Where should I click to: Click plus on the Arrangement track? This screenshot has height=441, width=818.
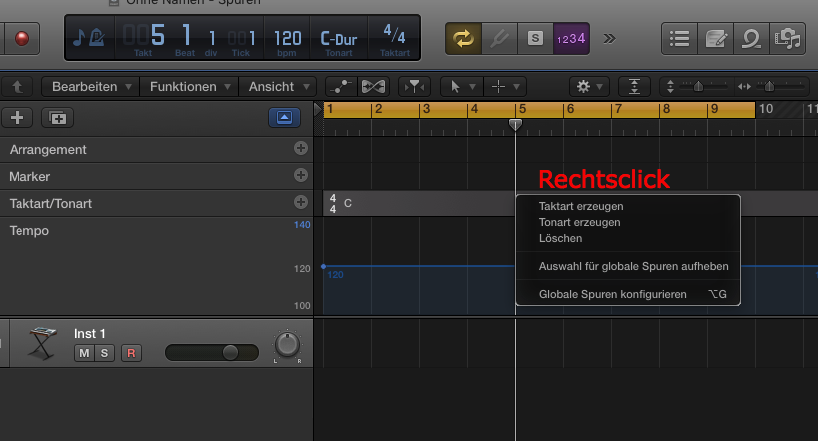(300, 148)
